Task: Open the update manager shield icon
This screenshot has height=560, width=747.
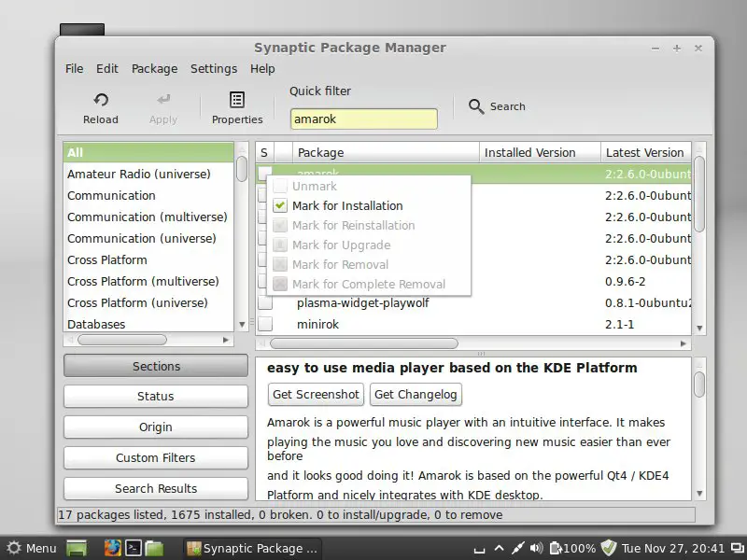Action: click(x=609, y=548)
